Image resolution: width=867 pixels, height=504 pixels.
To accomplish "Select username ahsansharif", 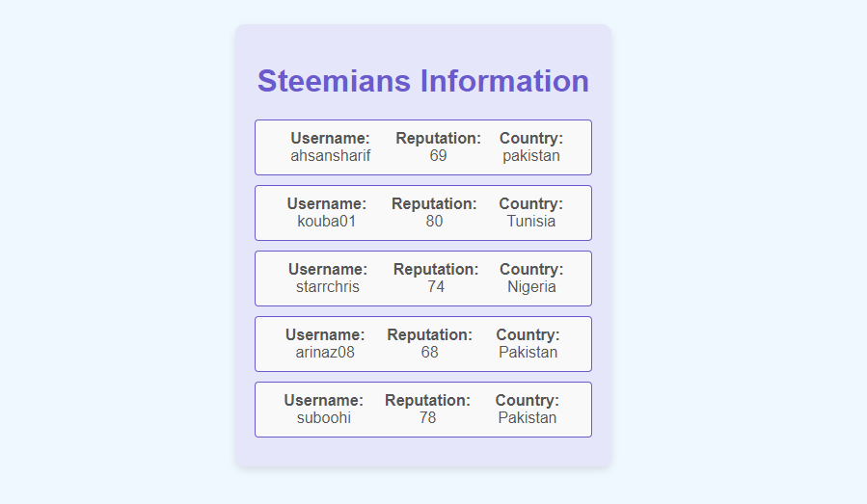I will 331,156.
